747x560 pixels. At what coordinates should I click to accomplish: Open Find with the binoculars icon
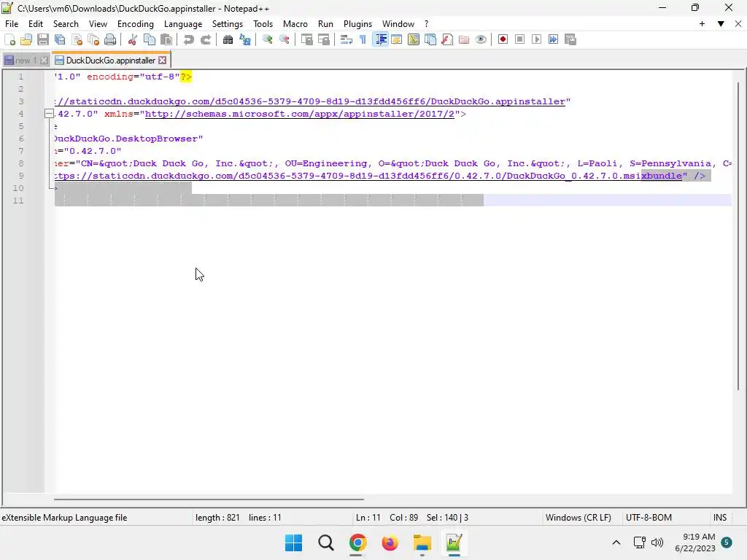[228, 39]
